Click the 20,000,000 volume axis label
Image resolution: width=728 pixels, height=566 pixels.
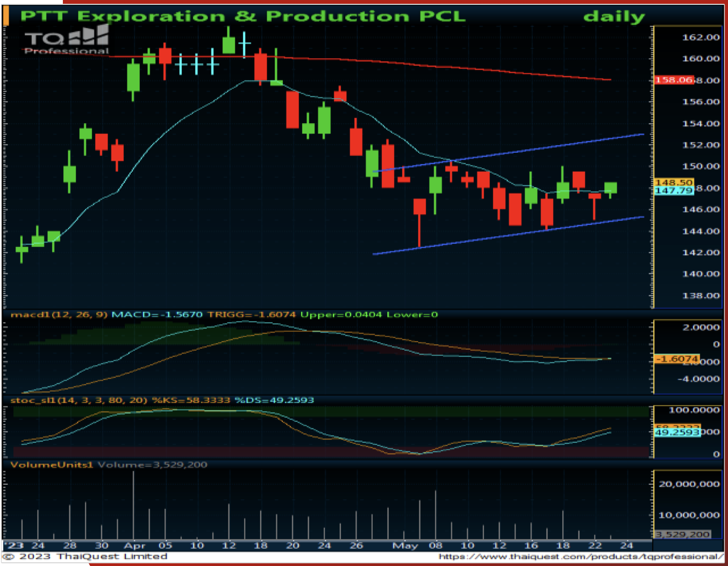(x=689, y=484)
